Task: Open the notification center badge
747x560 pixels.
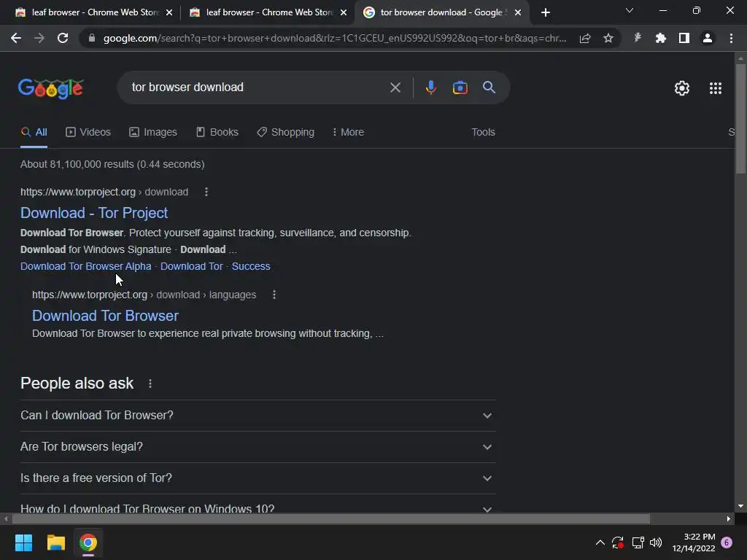Action: pyautogui.click(x=727, y=542)
